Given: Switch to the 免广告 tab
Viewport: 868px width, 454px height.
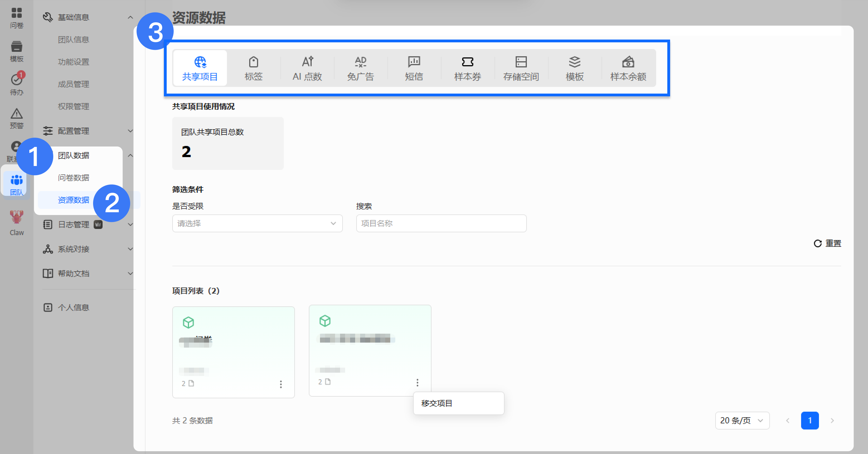Looking at the screenshot, I should (360, 68).
